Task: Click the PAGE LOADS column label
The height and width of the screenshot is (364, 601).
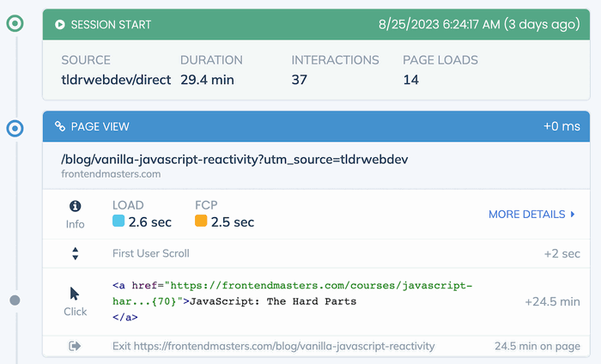Action: [440, 60]
